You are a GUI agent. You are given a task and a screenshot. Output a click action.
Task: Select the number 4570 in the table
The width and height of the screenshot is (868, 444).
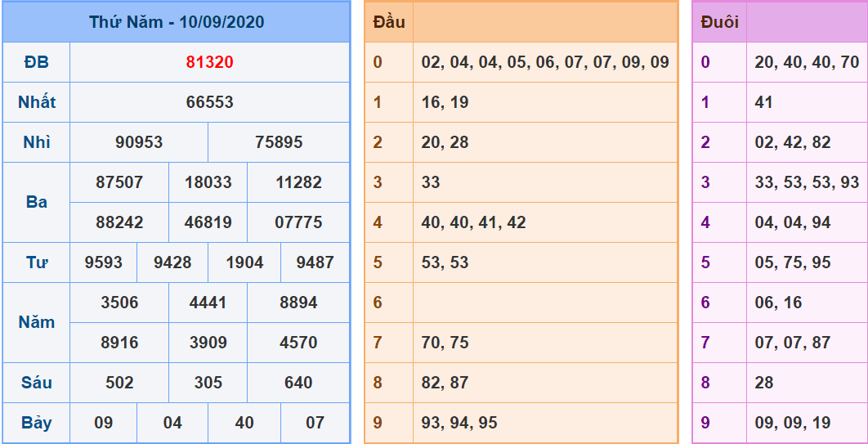pyautogui.click(x=298, y=343)
